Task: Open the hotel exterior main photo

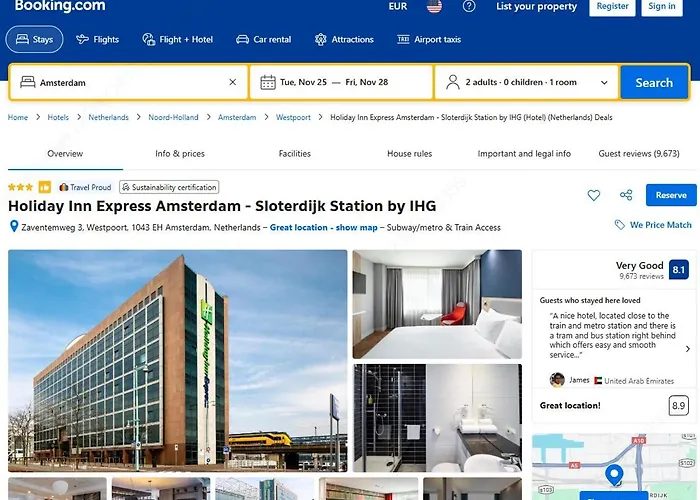Action: pyautogui.click(x=178, y=361)
